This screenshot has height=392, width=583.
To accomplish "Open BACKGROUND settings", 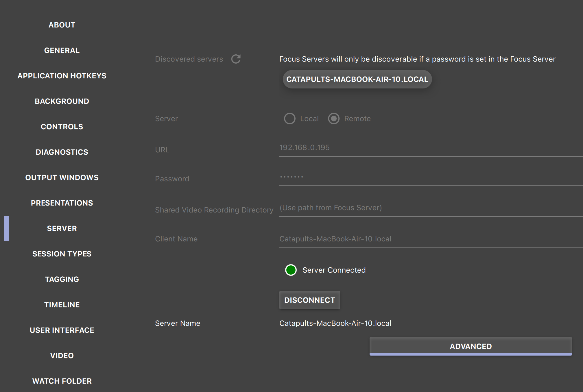I will click(x=62, y=101).
